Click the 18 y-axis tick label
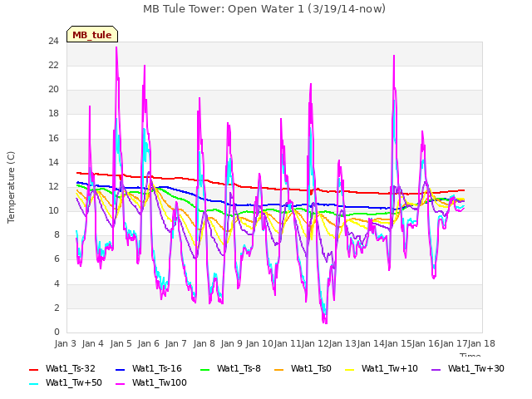This screenshot has height=399, width=532. 53,114
